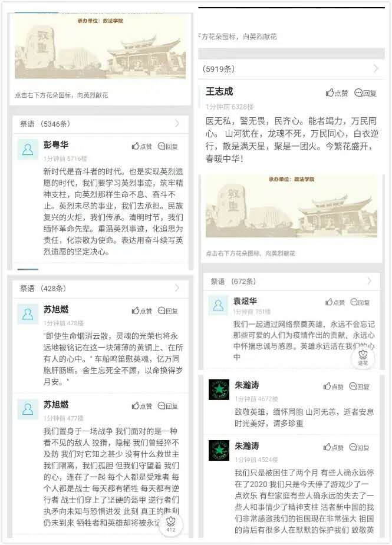Like 王志成's comment with 点赞 icon

pyautogui.click(x=337, y=93)
